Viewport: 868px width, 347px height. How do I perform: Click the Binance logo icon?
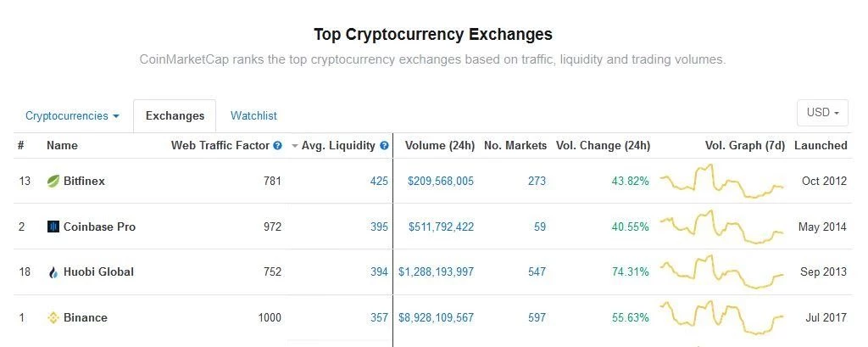(x=53, y=318)
